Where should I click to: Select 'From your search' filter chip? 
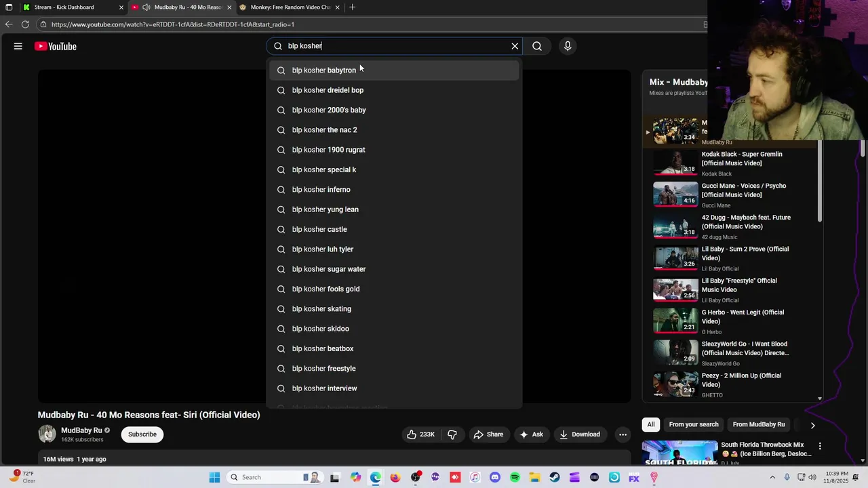pyautogui.click(x=694, y=424)
